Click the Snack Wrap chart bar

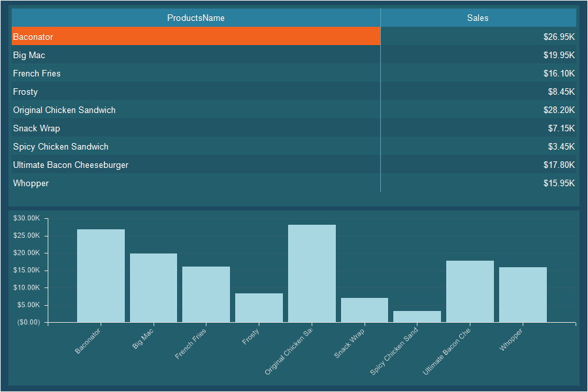coord(365,310)
